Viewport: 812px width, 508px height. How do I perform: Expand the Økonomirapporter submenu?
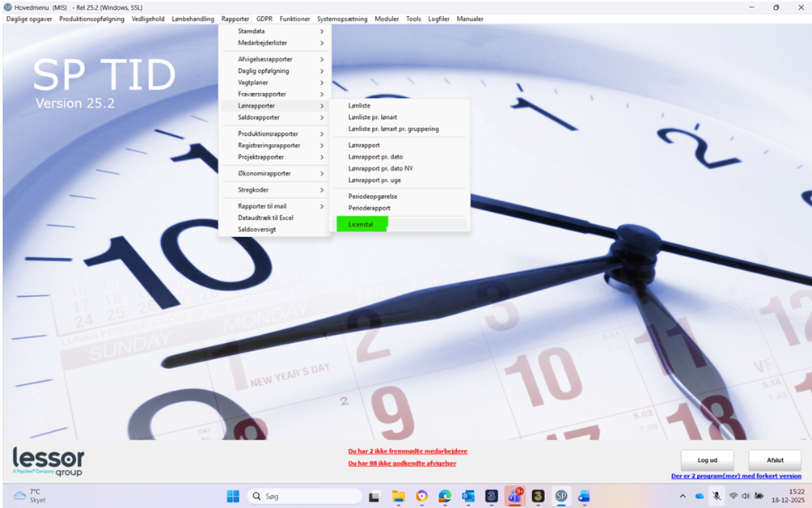coord(275,173)
